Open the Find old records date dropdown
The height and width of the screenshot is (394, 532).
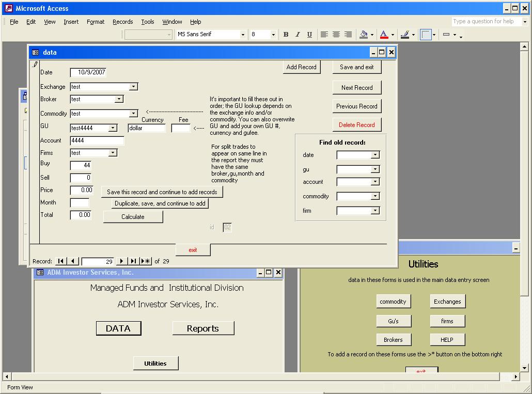pos(375,155)
